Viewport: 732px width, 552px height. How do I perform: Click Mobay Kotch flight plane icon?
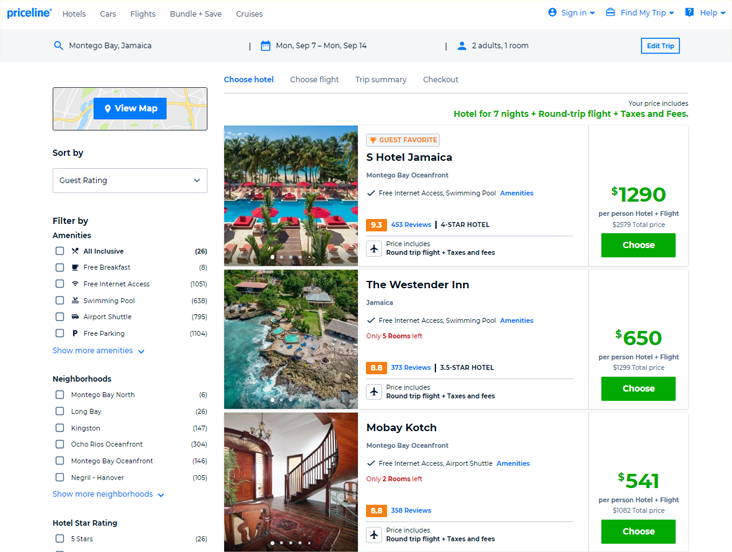[x=374, y=534]
